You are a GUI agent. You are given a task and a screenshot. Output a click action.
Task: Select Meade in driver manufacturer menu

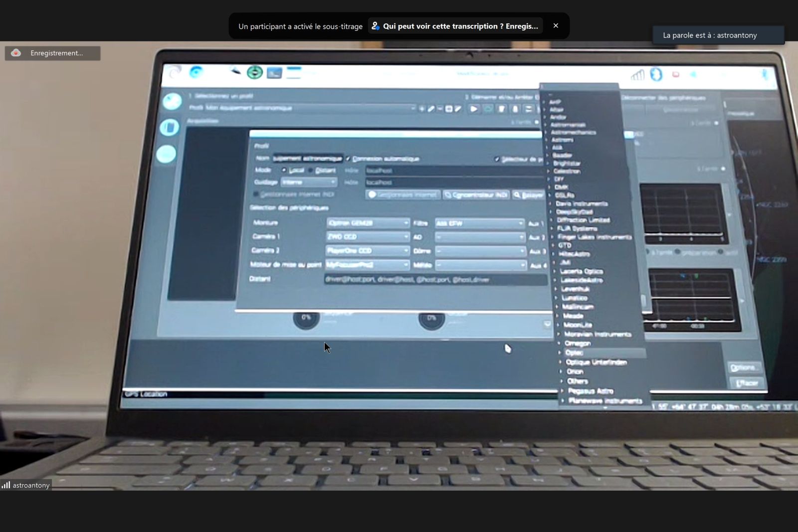pyautogui.click(x=573, y=316)
